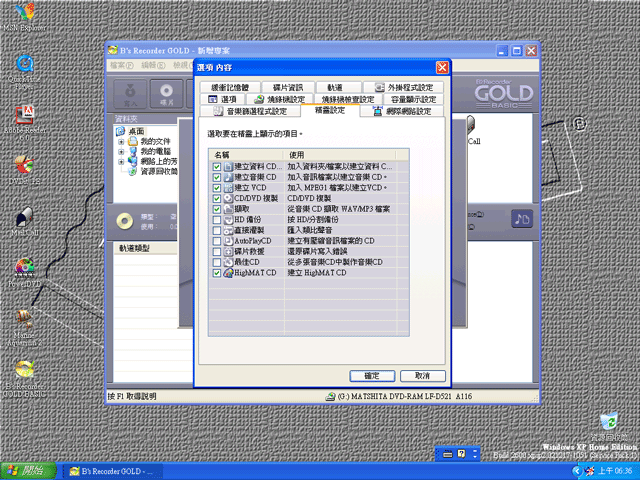The width and height of the screenshot is (640, 480).
Task: Select 資源回收筒 in folder tree
Action: (x=159, y=171)
